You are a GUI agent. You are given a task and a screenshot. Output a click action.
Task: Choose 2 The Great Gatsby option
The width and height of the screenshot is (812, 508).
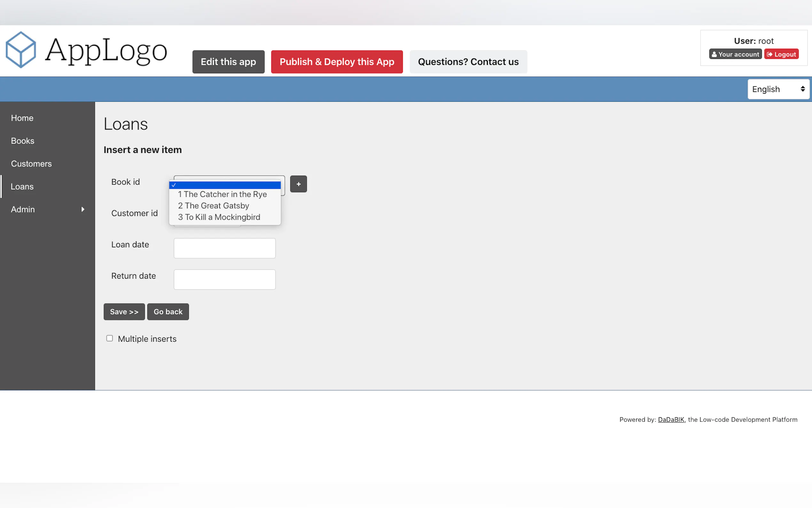[214, 206]
